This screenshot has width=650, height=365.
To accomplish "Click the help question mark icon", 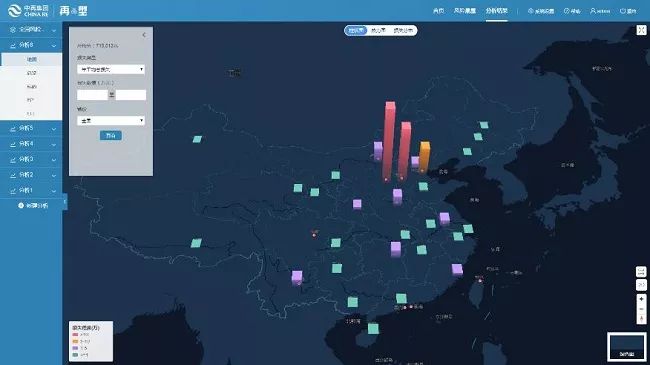I will [567, 11].
